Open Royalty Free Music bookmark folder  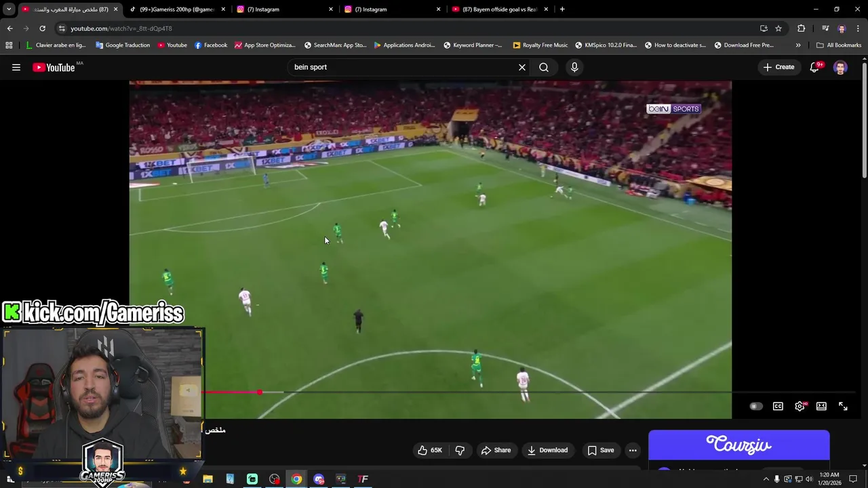tap(540, 45)
